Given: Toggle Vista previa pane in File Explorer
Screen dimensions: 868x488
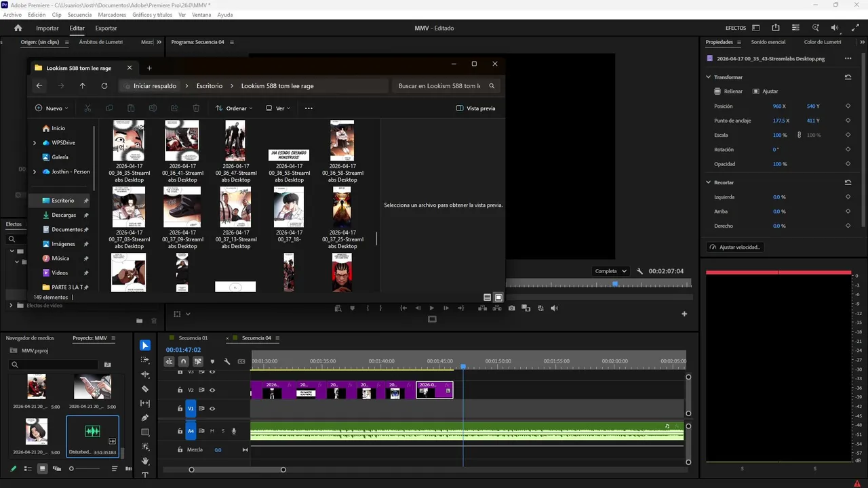Looking at the screenshot, I should 475,108.
